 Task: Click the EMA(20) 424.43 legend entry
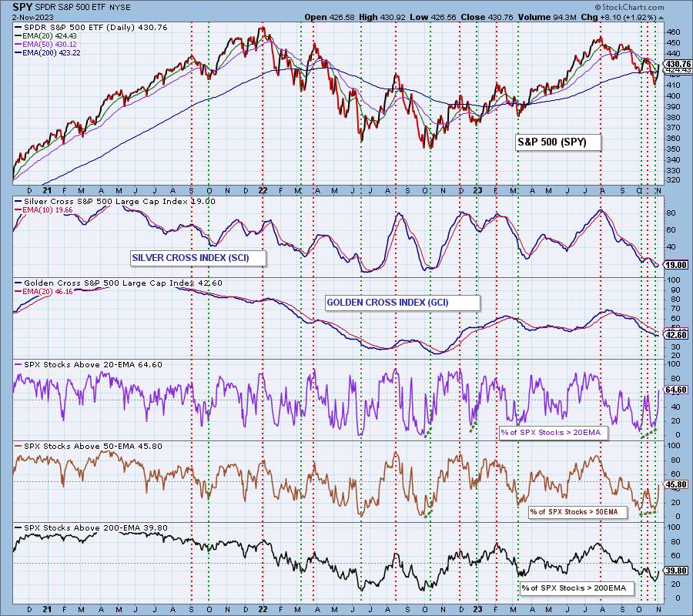(45, 36)
